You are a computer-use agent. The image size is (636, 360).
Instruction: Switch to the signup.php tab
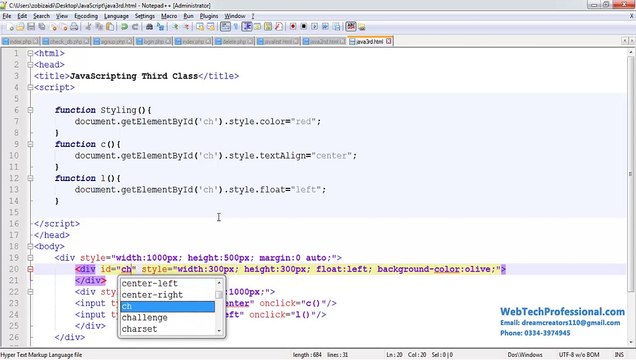point(113,41)
